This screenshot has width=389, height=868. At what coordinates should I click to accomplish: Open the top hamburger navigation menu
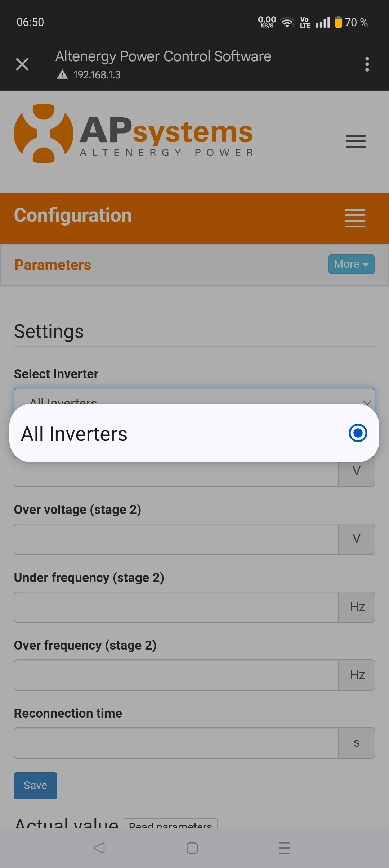click(x=356, y=141)
